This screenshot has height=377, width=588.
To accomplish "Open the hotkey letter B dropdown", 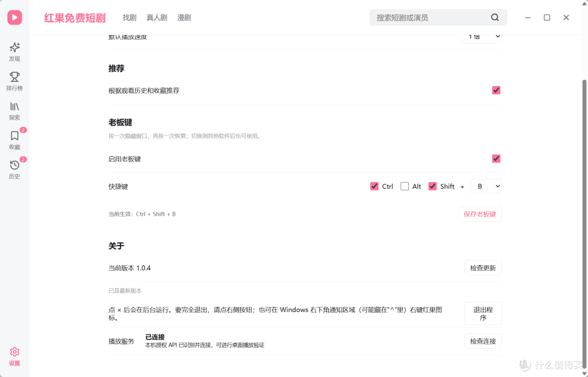I will coord(486,186).
